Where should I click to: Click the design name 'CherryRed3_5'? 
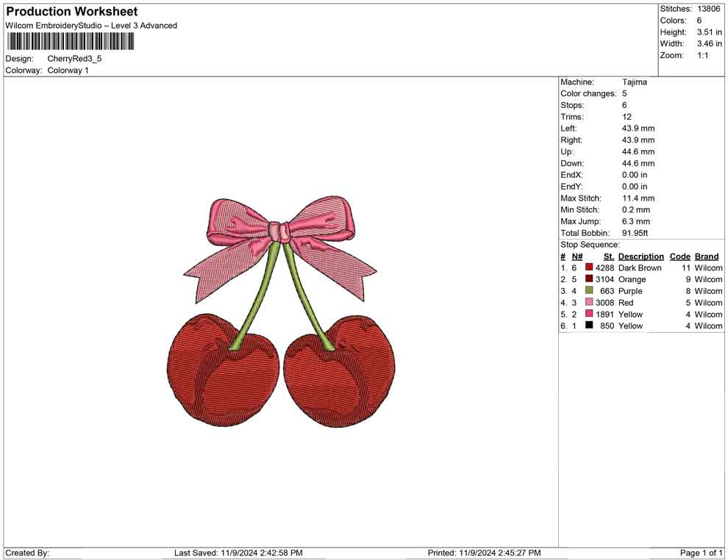(x=74, y=59)
